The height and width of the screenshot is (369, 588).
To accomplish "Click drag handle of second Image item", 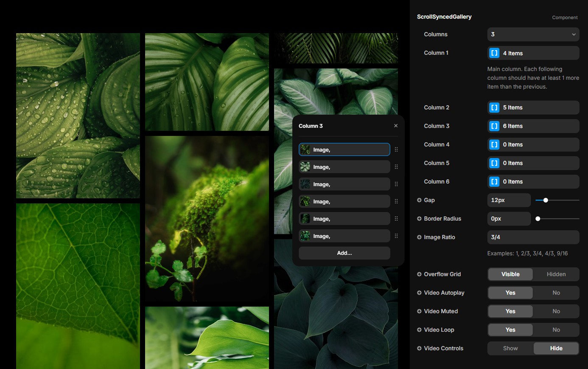I will 396,167.
